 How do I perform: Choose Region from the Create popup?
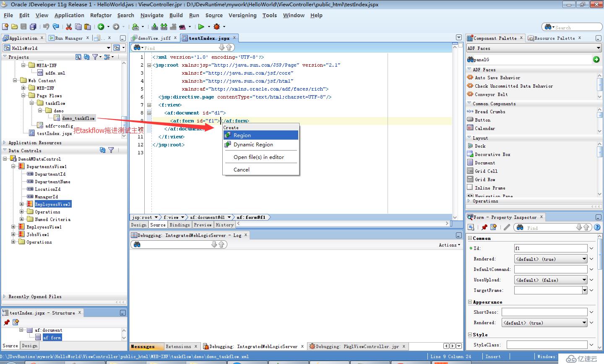[x=261, y=135]
